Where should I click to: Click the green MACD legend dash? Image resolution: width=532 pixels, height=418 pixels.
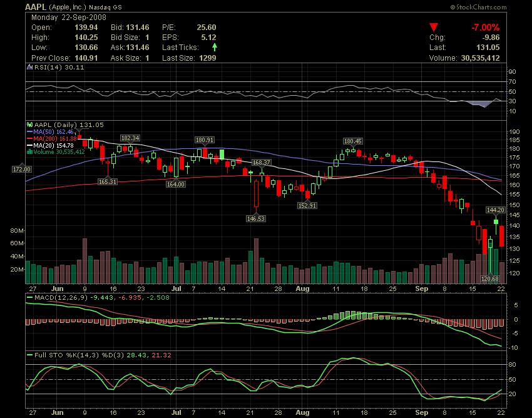pyautogui.click(x=30, y=298)
